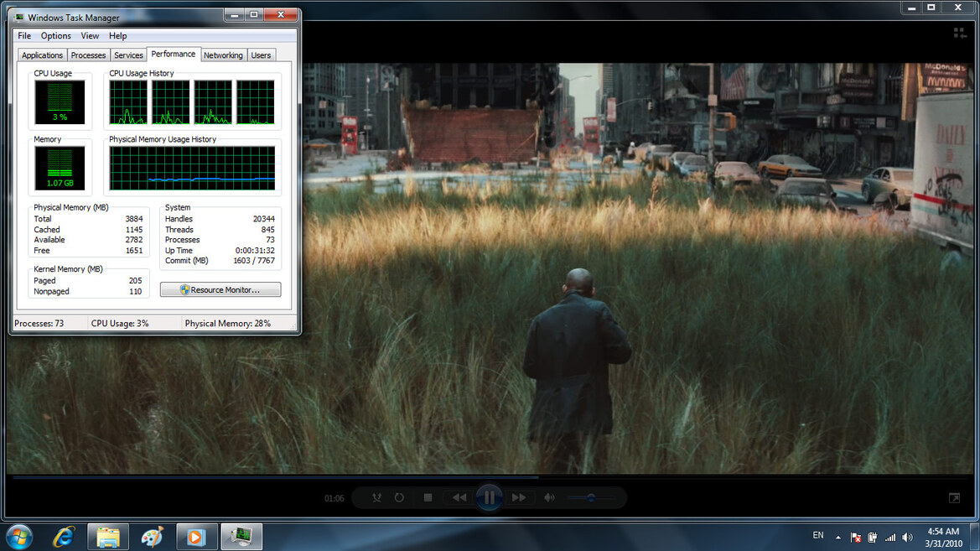The image size is (980, 551).
Task: Click the CPU Usage 3 % gauge
Action: point(60,102)
